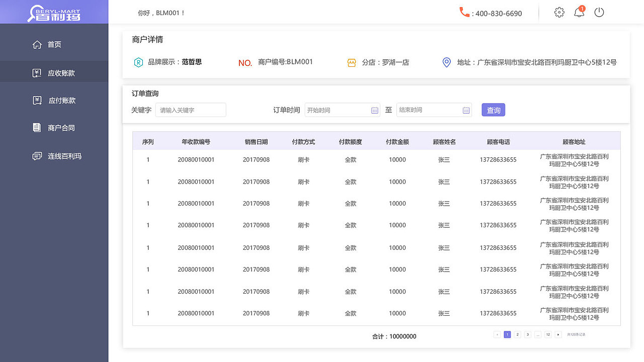Click the store icon beside 分店
Screen dimensions: 644x362
351,62
